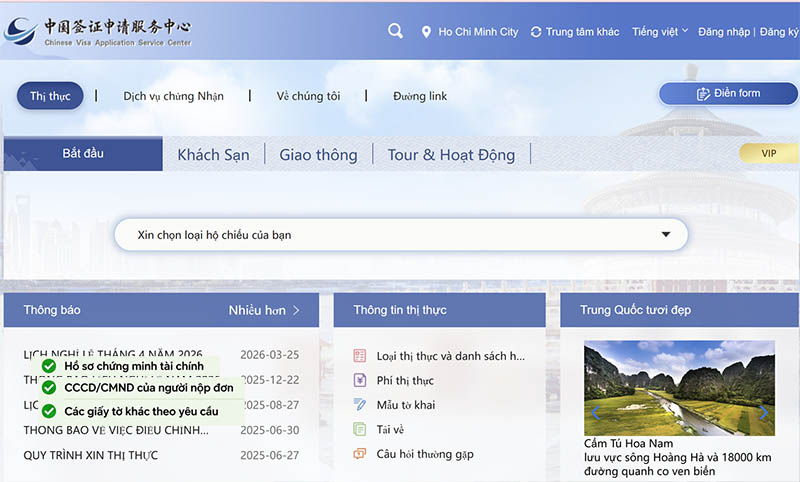Click the passport dropdown arrow
800x482 pixels.
pos(666,235)
